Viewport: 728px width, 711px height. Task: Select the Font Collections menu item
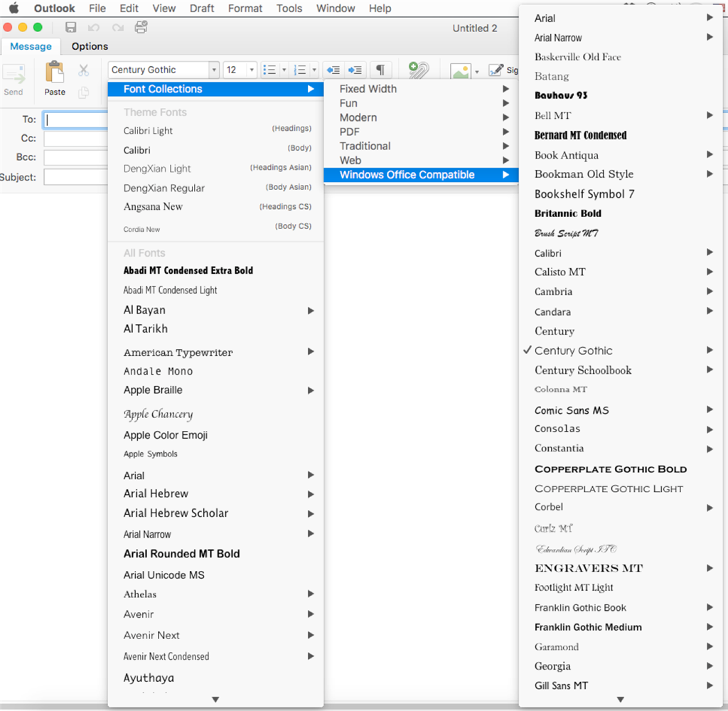click(215, 89)
